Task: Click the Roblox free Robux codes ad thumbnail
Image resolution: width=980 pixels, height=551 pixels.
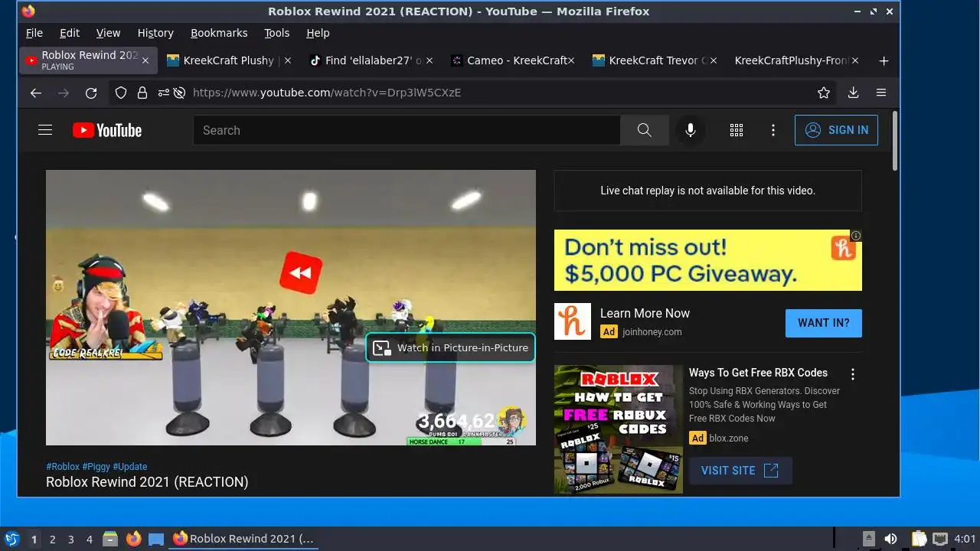Action: click(x=619, y=429)
